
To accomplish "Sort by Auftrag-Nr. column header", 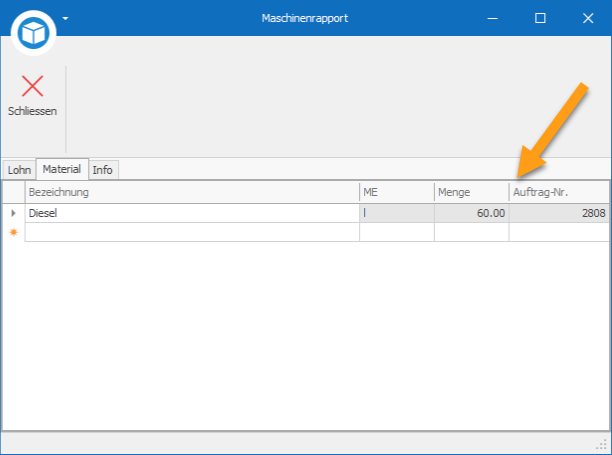I will [559, 192].
